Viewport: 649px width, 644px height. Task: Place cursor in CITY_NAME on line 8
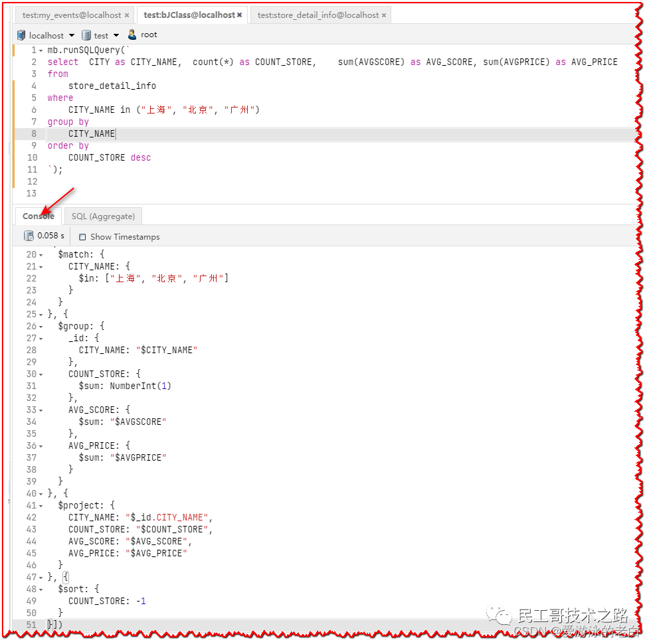tap(92, 134)
